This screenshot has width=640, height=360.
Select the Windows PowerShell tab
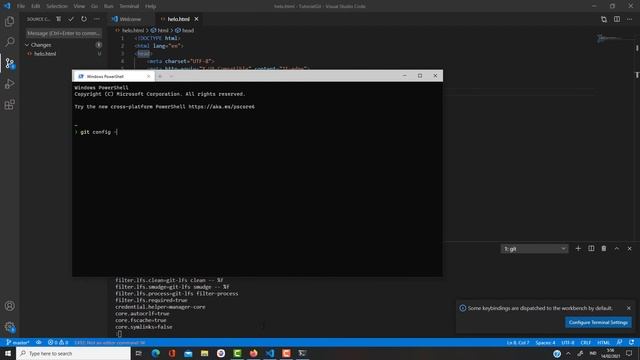113,76
